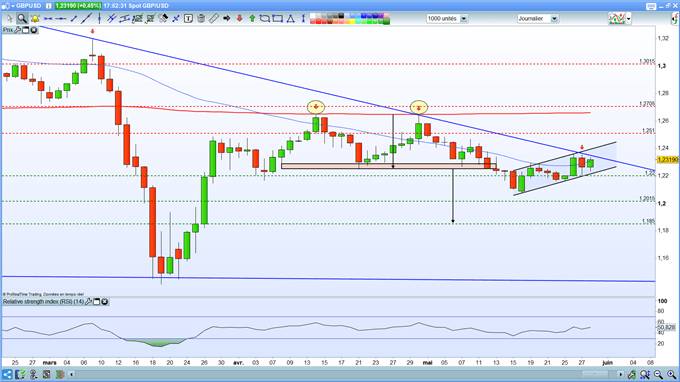680x382 pixels.
Task: Click the alert bell icon
Action: [x=35, y=19]
